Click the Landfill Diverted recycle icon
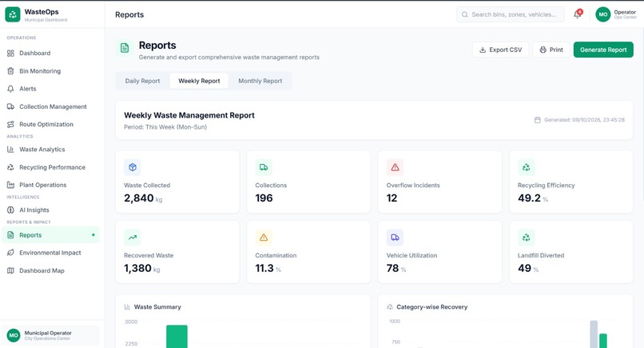This screenshot has width=644, height=348. point(526,238)
